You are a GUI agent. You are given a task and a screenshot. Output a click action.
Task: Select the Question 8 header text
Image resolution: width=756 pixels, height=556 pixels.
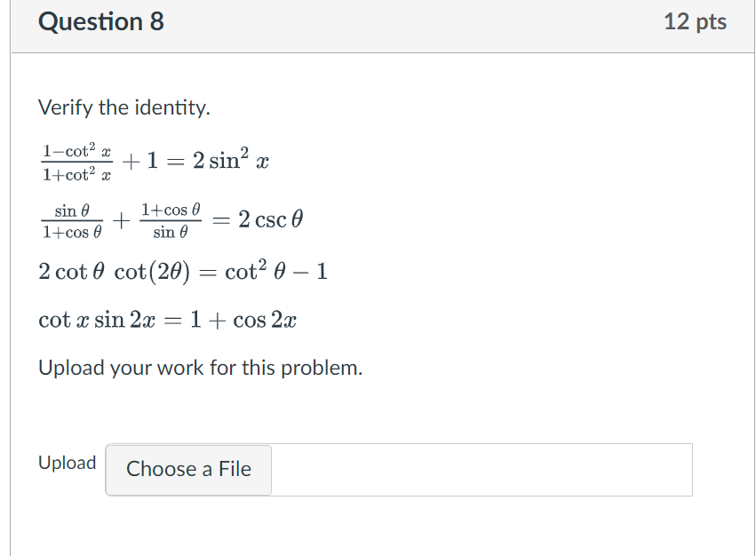100,22
